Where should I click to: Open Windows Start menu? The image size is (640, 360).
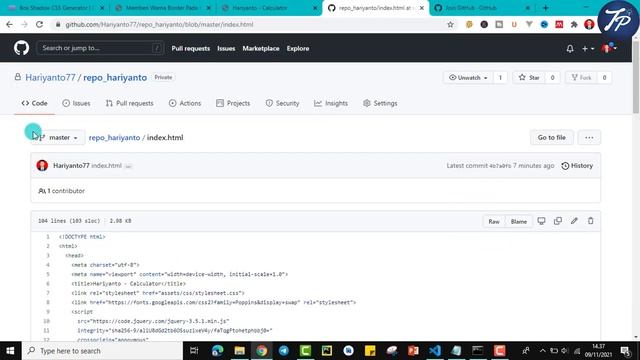[10, 351]
